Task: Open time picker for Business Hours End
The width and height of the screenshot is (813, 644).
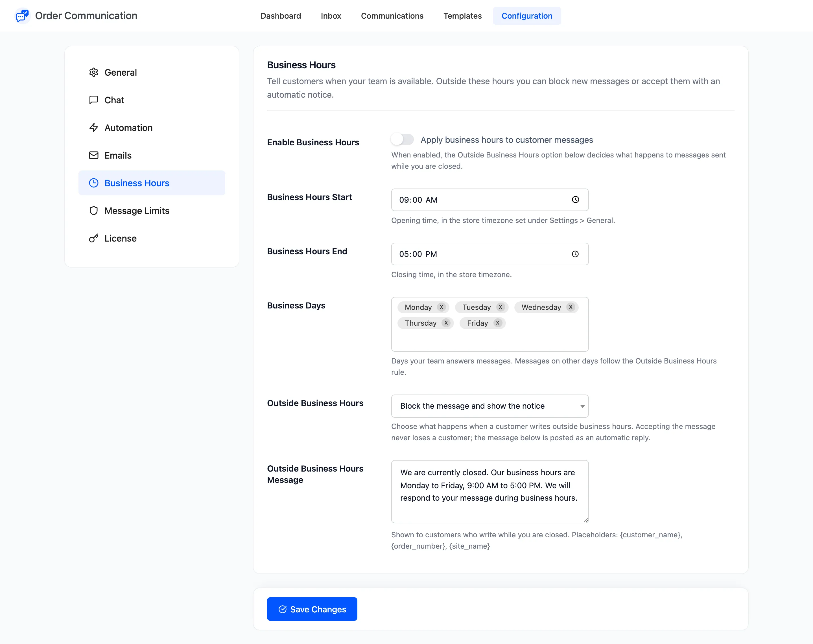Action: pos(575,254)
